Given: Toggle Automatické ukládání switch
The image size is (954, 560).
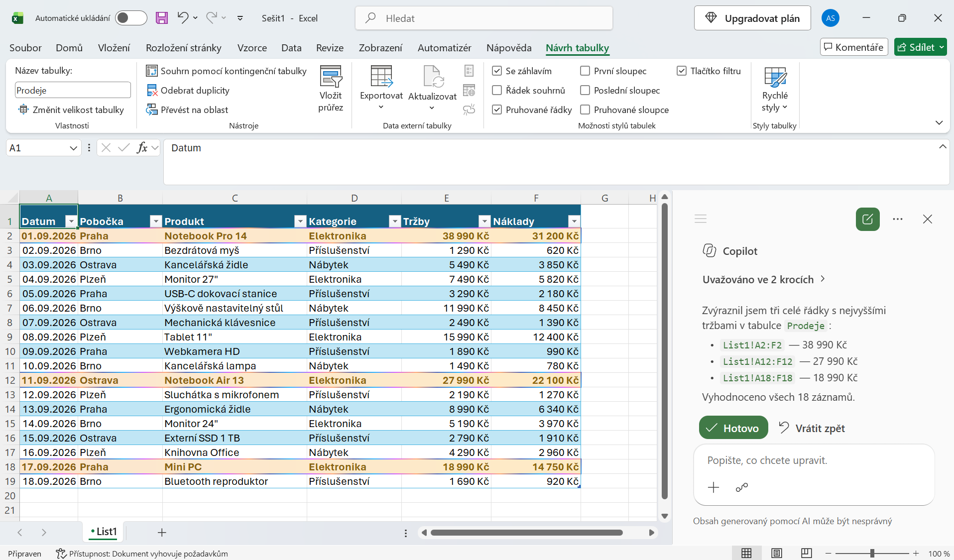Looking at the screenshot, I should (x=131, y=18).
